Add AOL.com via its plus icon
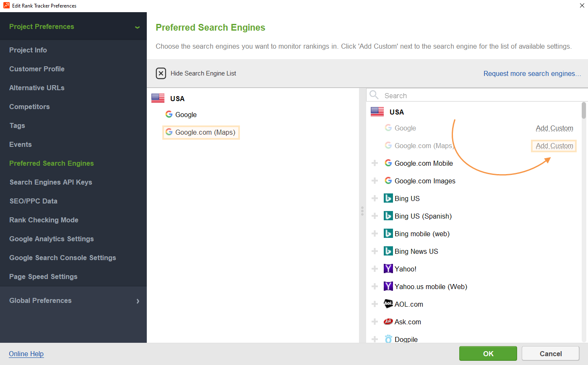Viewport: 588px width, 365px height. [375, 304]
